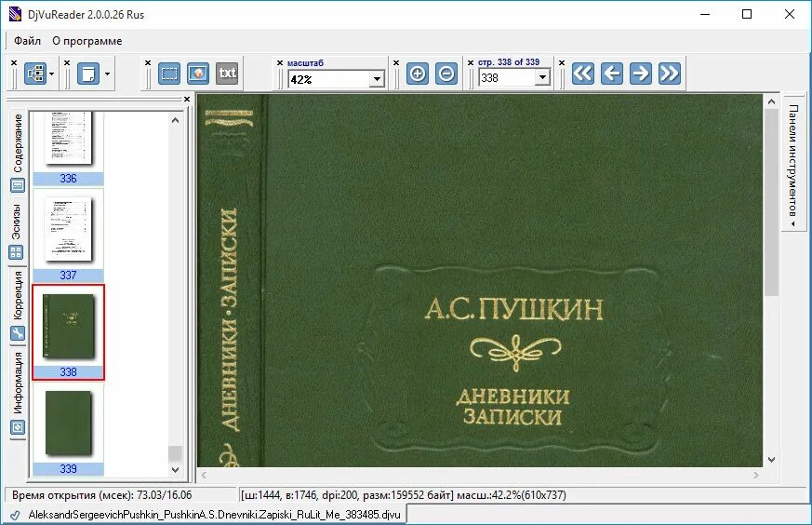Close the navigation arrows toolbar section
Viewport: 812px width, 525px height.
coord(562,62)
